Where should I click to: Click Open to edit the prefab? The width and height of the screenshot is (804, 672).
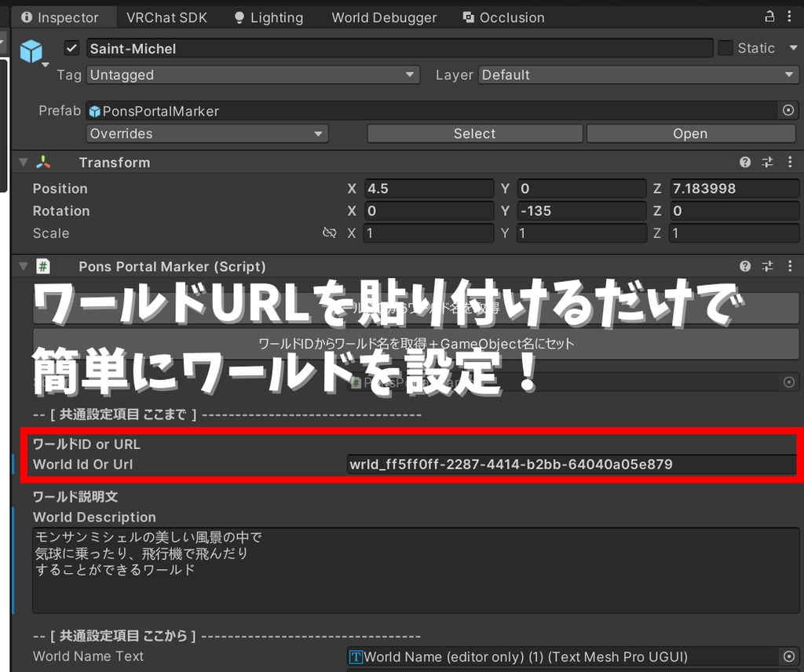[690, 133]
